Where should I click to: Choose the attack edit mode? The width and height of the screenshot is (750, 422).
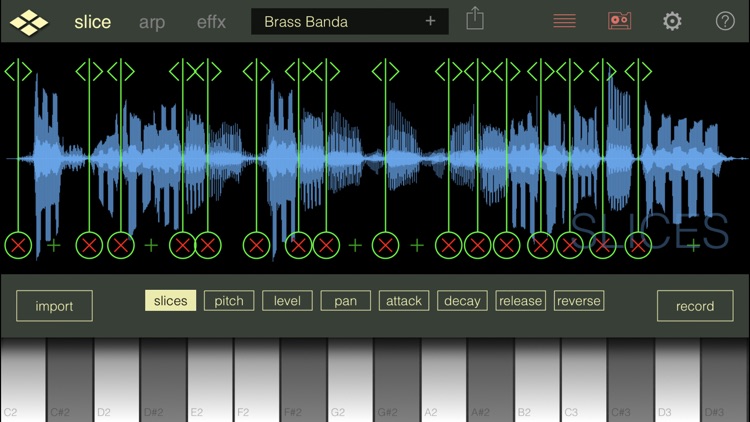tap(404, 301)
